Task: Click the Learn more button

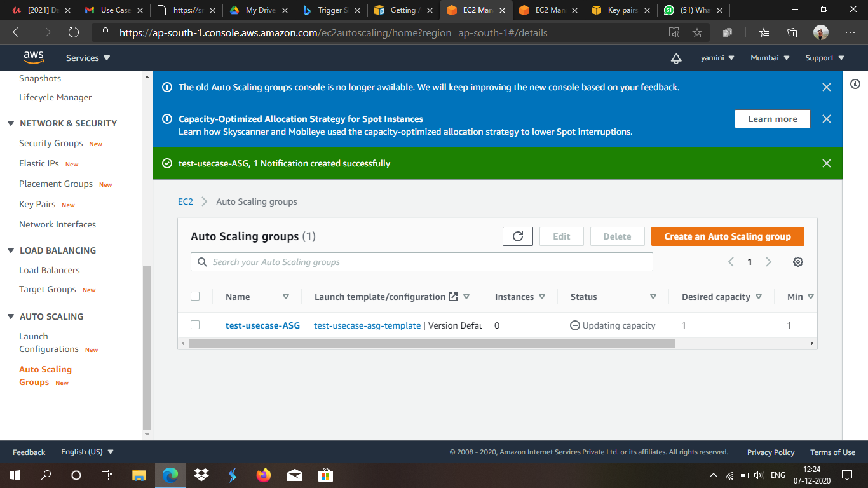Action: [x=773, y=119]
